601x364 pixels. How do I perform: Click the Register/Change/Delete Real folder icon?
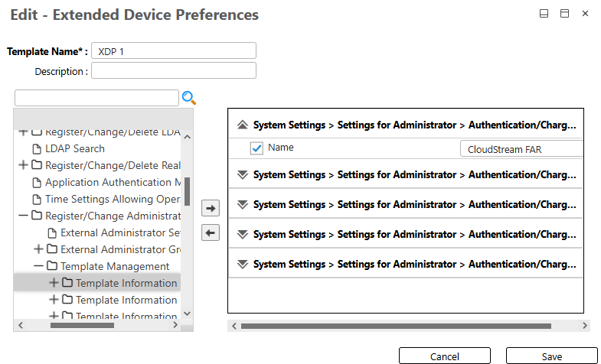pos(37,165)
